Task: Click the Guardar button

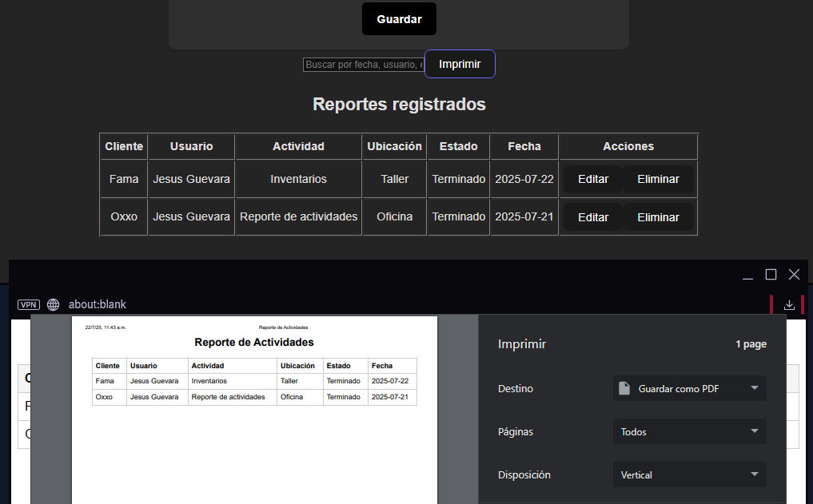Action: [x=399, y=18]
